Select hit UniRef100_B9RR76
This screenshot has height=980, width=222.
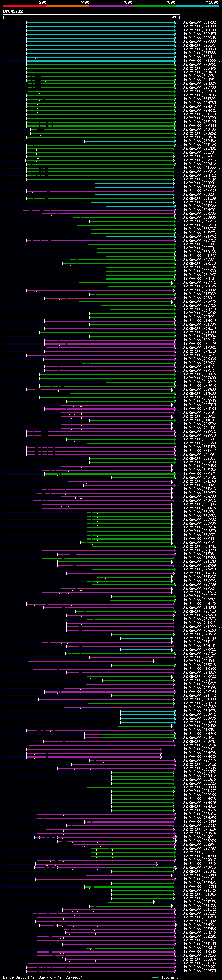pyautogui.click(x=199, y=160)
